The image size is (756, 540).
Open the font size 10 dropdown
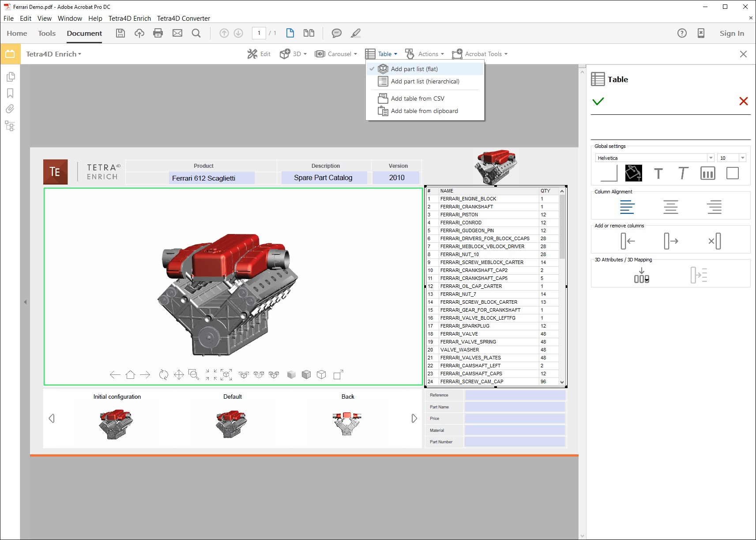(x=742, y=158)
